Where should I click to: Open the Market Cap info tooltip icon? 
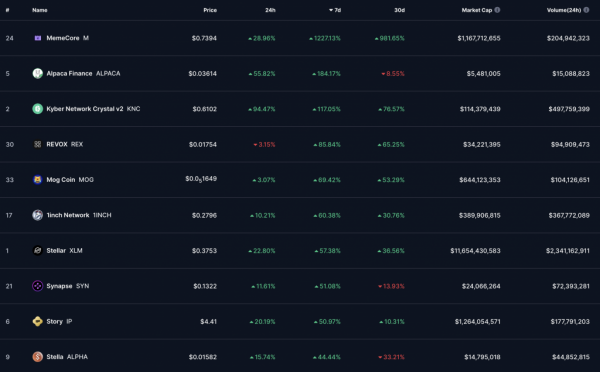point(497,10)
